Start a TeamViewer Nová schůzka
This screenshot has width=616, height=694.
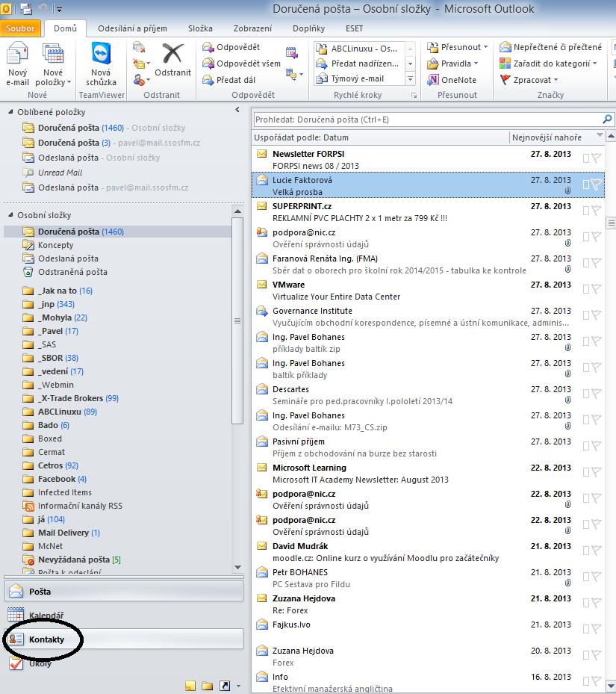(x=101, y=63)
